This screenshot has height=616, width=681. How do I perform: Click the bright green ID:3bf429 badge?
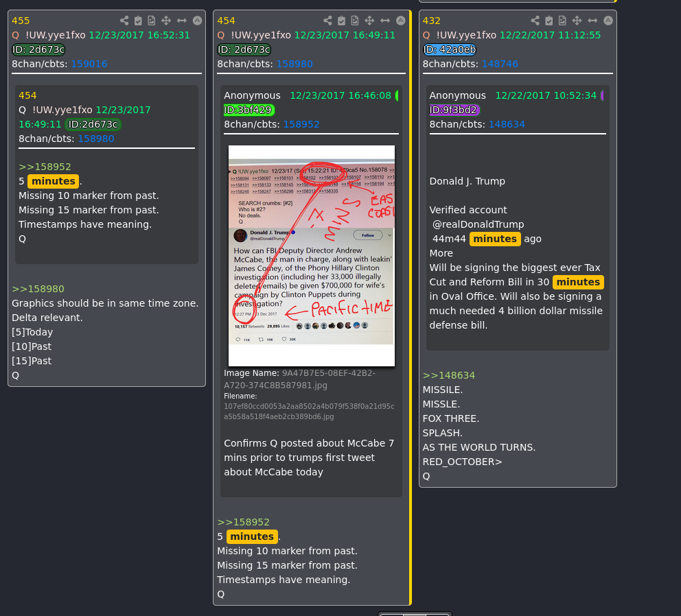pyautogui.click(x=249, y=110)
